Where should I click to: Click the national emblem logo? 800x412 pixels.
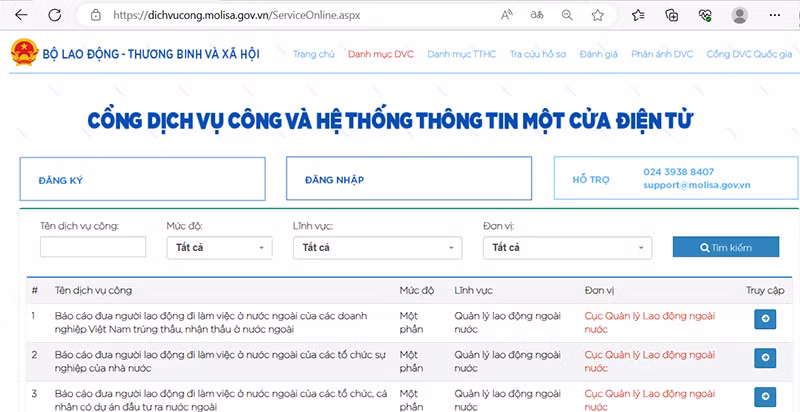(24, 52)
